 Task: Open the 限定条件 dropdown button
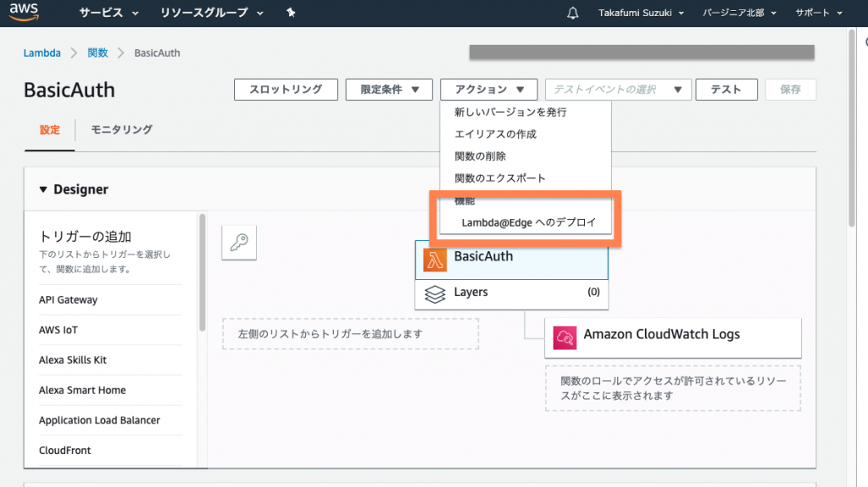389,90
